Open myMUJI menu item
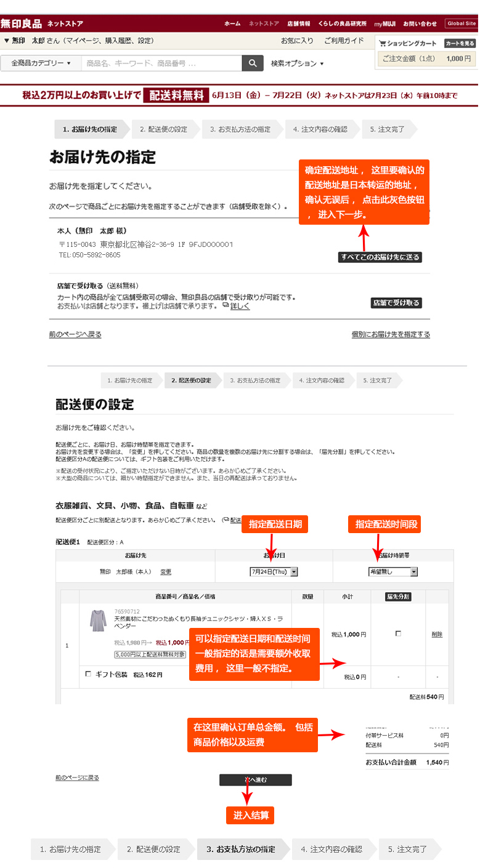Viewport: 488px width, 868px height. (385, 23)
